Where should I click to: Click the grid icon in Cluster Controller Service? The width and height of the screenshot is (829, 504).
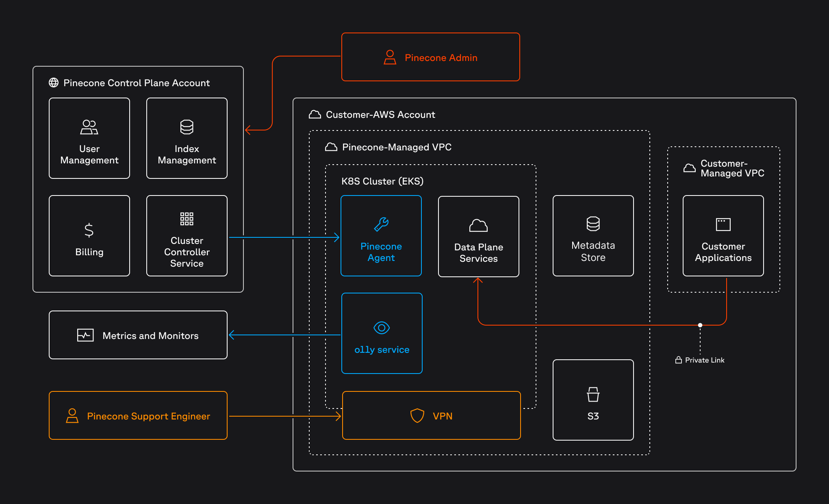click(187, 219)
